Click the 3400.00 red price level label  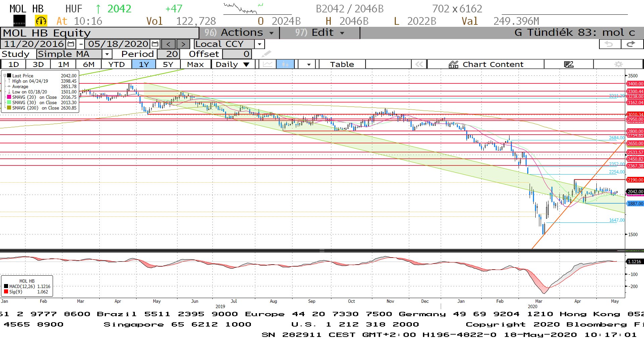click(x=635, y=84)
